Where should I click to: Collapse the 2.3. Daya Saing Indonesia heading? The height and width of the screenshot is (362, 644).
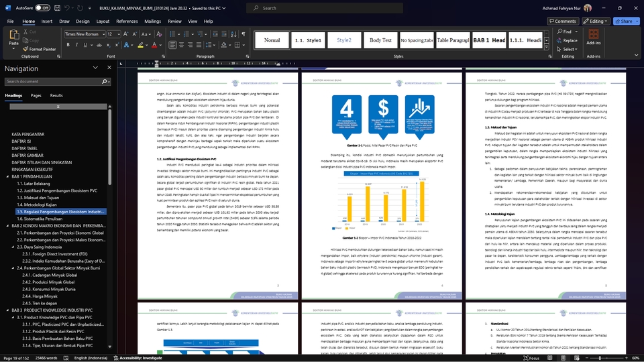pyautogui.click(x=13, y=247)
